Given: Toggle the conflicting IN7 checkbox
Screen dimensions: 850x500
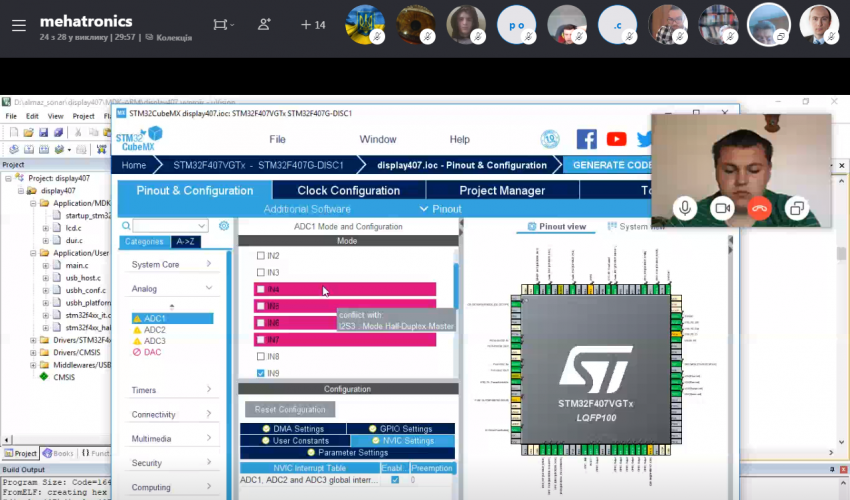Looking at the screenshot, I should point(261,340).
